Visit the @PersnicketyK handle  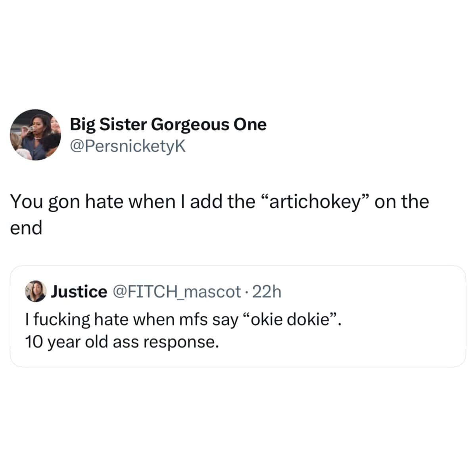(x=128, y=146)
